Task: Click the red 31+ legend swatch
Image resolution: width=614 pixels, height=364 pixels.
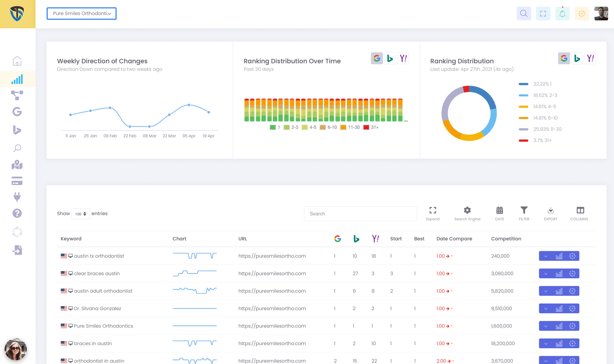Action: point(366,127)
